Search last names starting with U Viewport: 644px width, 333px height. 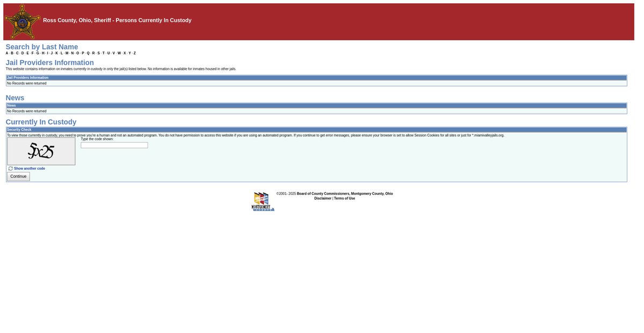pos(108,53)
